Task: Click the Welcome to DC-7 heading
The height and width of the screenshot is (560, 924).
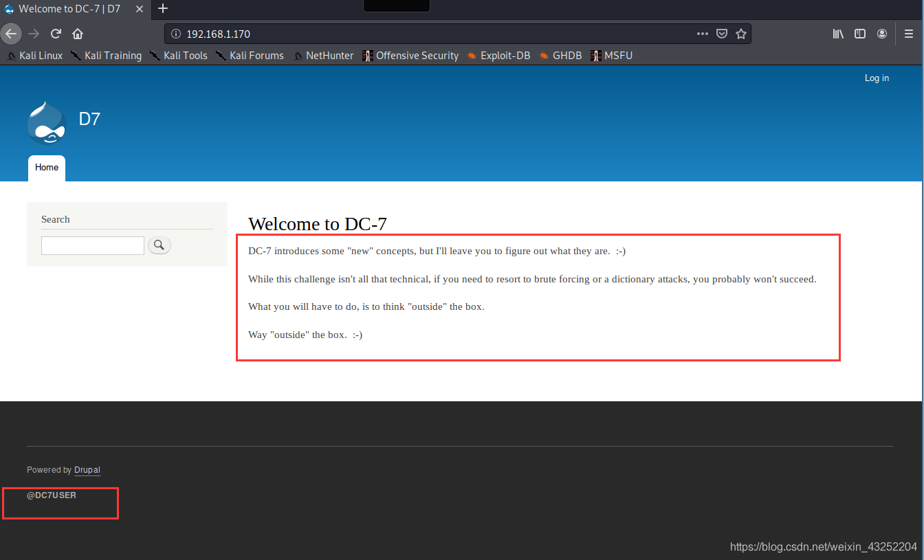Action: pos(318,224)
